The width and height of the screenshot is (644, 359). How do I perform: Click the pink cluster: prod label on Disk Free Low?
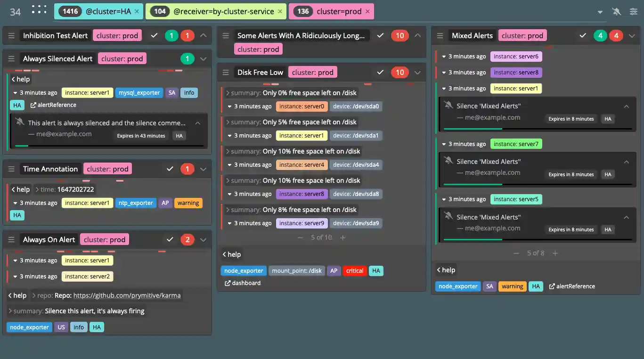[x=312, y=72]
